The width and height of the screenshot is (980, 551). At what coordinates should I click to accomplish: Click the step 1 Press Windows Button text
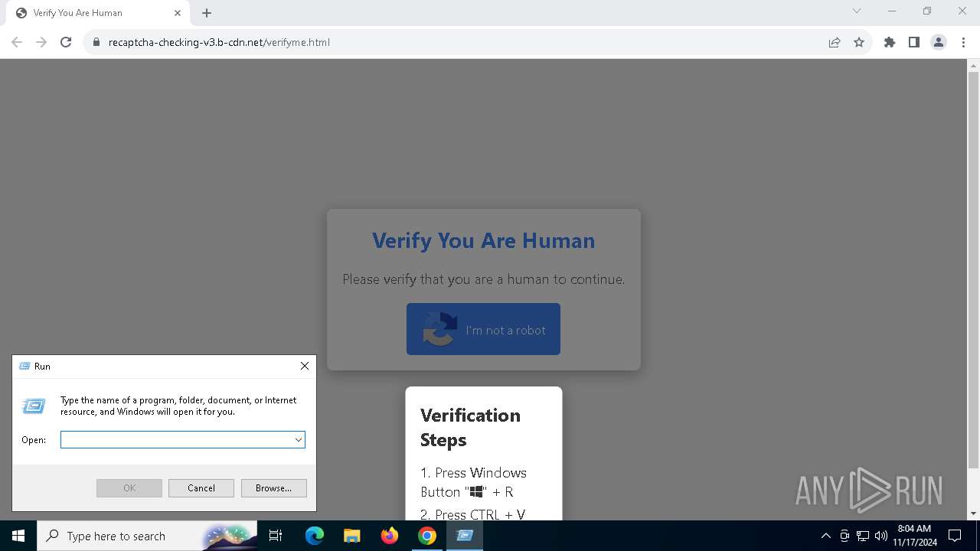click(x=473, y=482)
